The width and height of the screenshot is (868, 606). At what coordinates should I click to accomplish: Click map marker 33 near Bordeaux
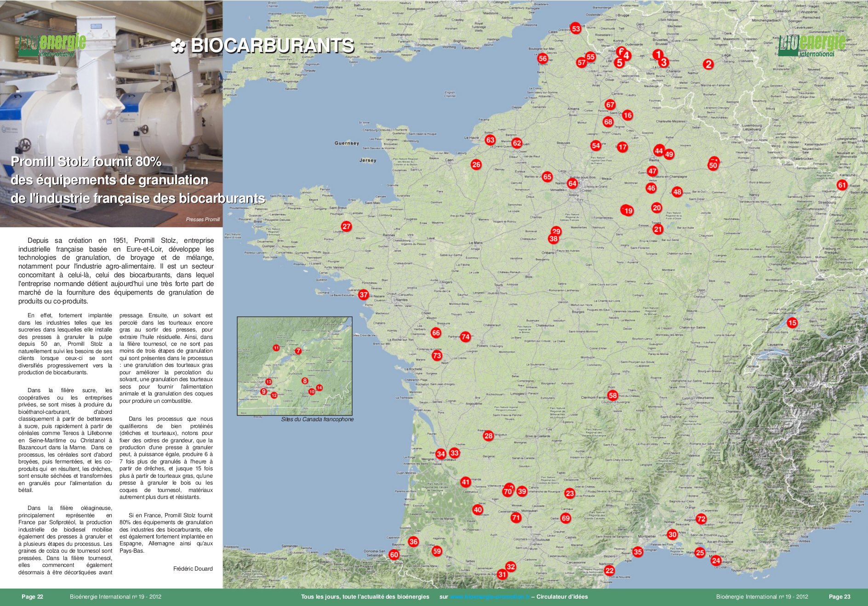454,453
